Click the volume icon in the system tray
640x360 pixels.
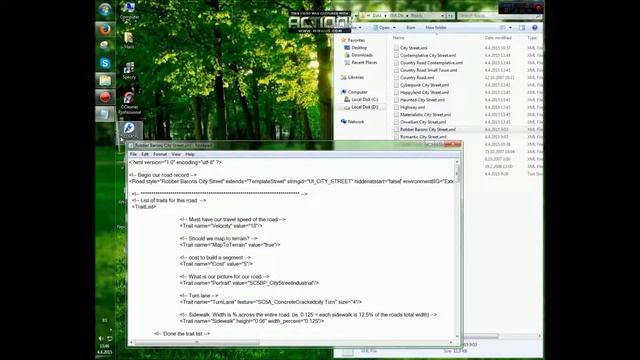(x=100, y=338)
